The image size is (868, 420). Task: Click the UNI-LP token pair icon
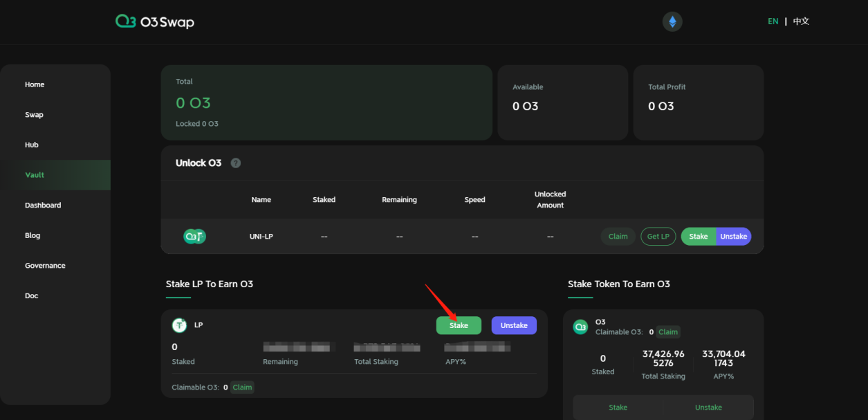(194, 237)
